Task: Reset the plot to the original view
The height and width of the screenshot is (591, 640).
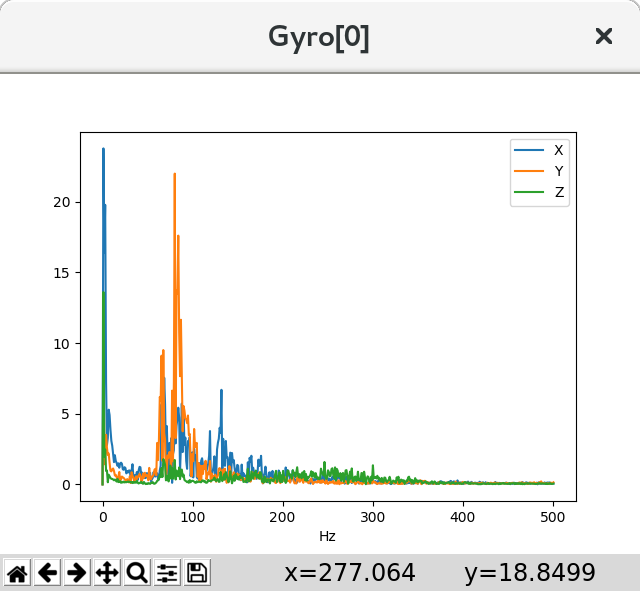Action: point(17,573)
